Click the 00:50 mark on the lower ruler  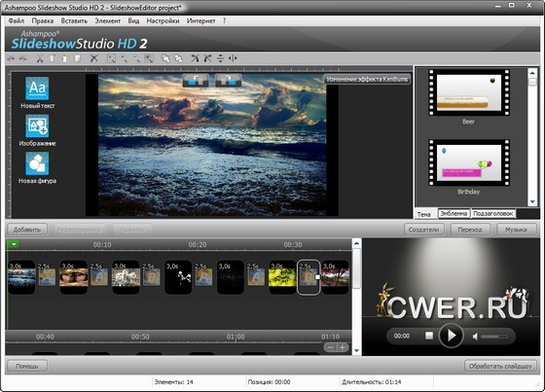coord(140,337)
